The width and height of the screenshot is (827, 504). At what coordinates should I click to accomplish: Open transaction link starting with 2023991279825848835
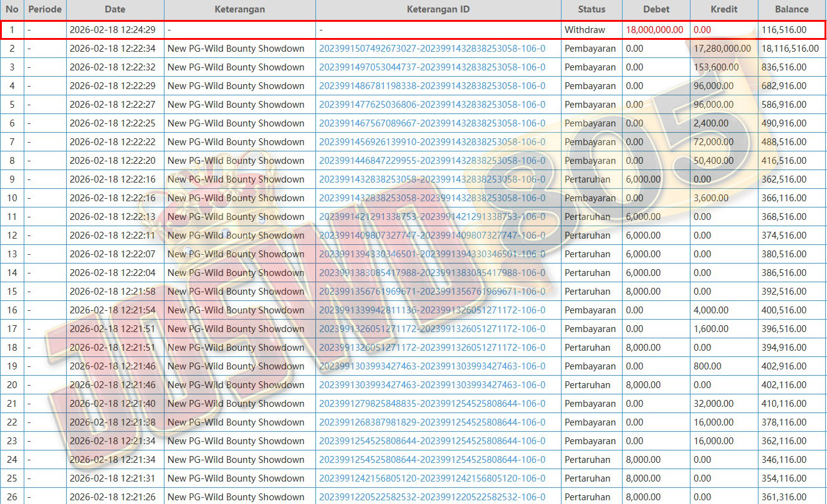pos(432,404)
